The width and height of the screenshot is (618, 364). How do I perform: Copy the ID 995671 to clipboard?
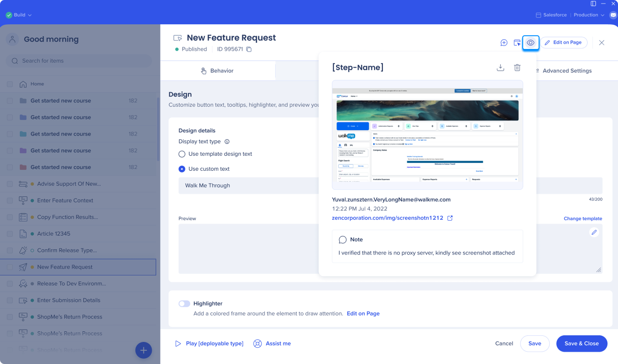point(249,49)
